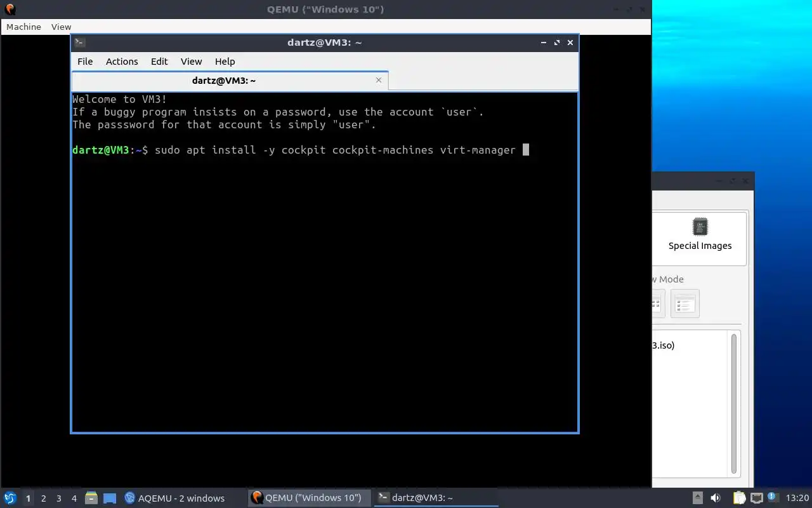The width and height of the screenshot is (812, 508).
Task: Open the Edit menu in the terminal
Action: (159, 62)
